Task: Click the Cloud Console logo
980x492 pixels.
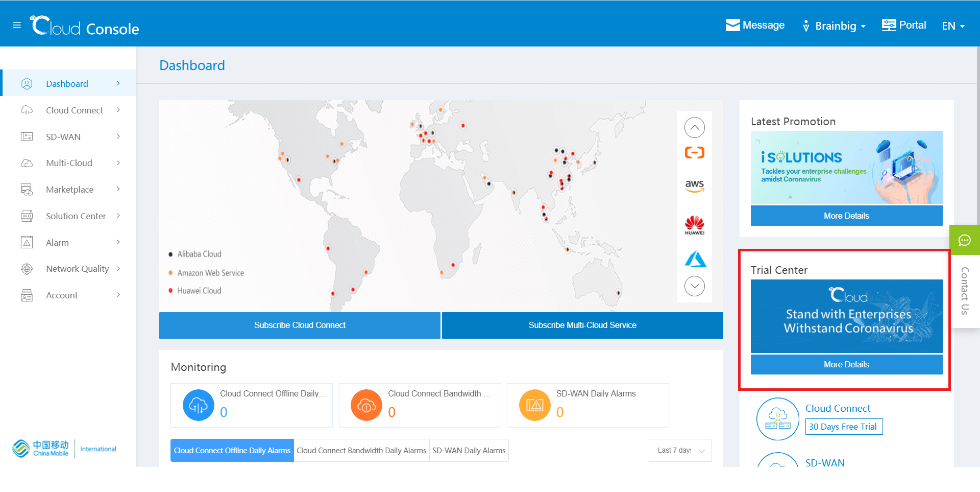Action: click(x=85, y=26)
